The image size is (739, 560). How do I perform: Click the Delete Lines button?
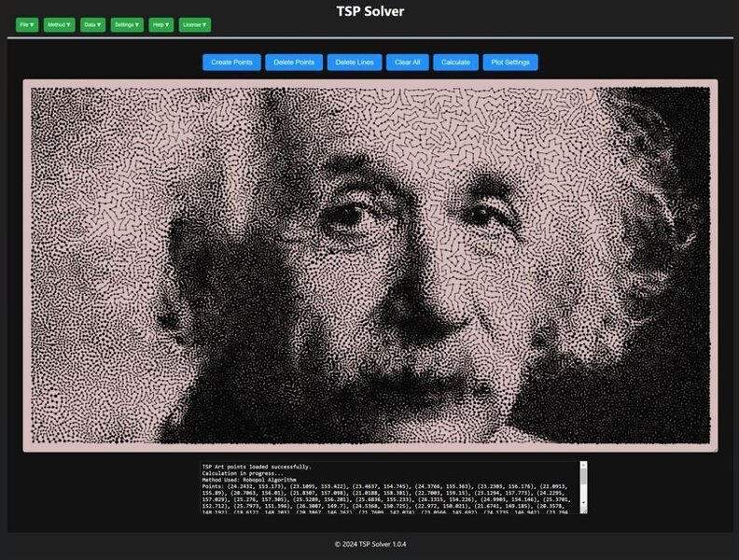(x=355, y=63)
